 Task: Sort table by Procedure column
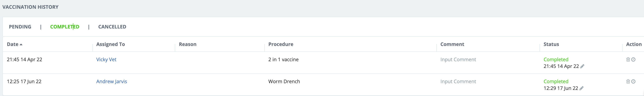point(280,44)
